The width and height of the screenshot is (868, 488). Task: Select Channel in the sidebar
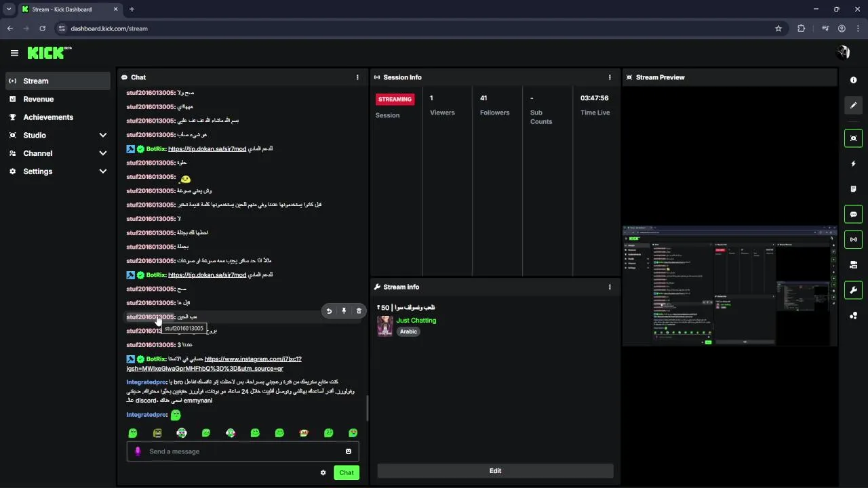[38, 154]
